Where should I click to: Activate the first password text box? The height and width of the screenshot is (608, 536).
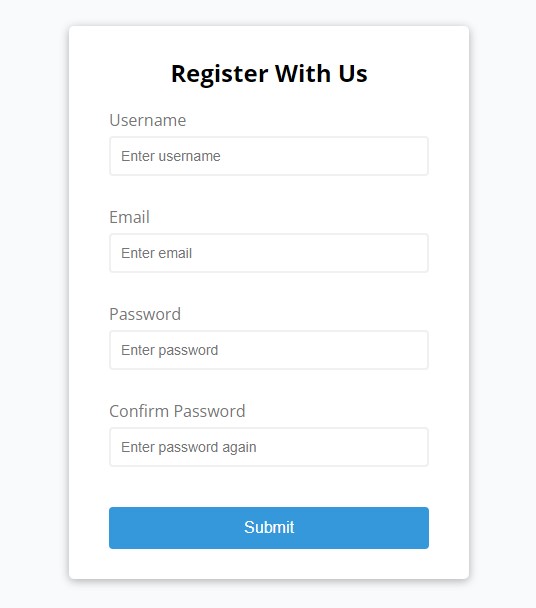point(269,350)
